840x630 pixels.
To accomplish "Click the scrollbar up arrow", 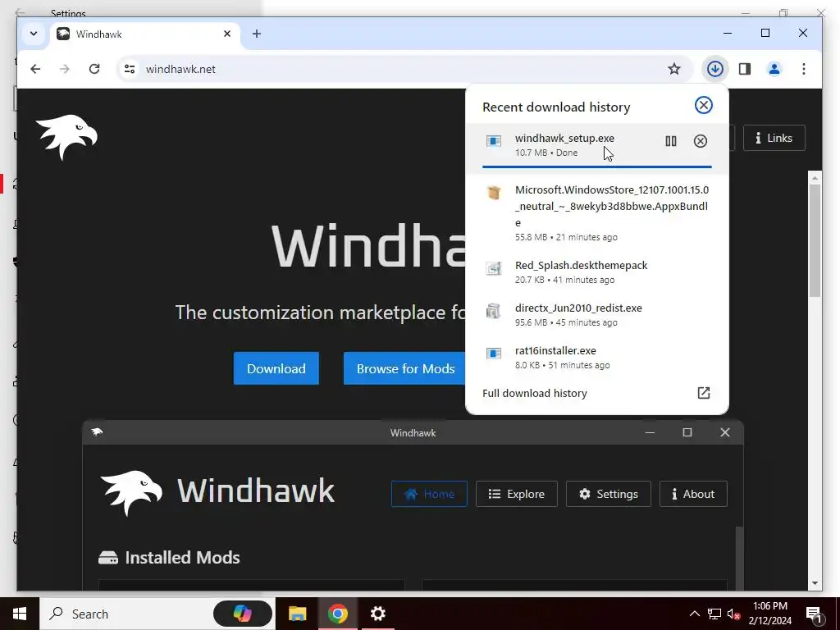I will point(815,178).
